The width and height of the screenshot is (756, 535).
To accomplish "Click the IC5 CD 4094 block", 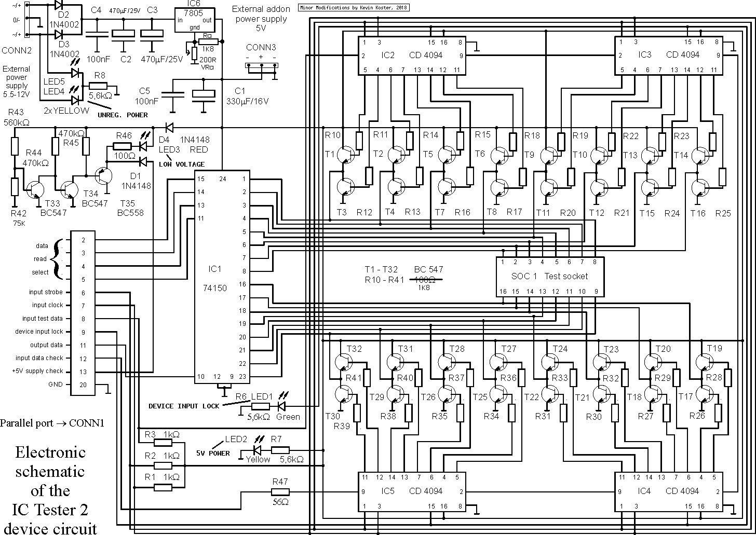I will (x=411, y=491).
